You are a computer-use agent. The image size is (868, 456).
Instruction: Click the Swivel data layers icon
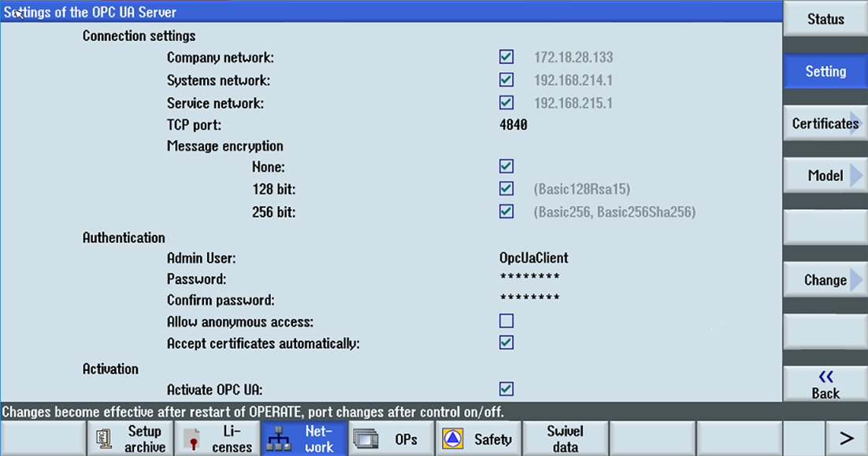click(x=566, y=439)
